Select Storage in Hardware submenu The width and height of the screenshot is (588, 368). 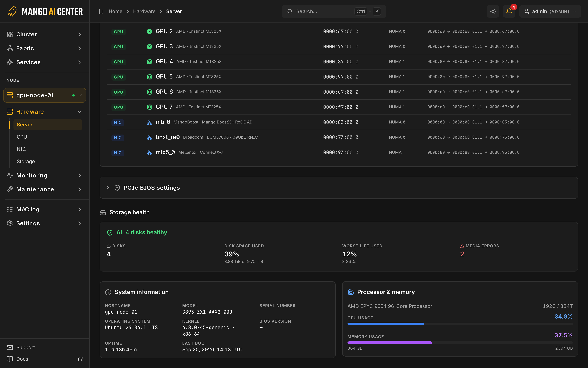coord(48,161)
